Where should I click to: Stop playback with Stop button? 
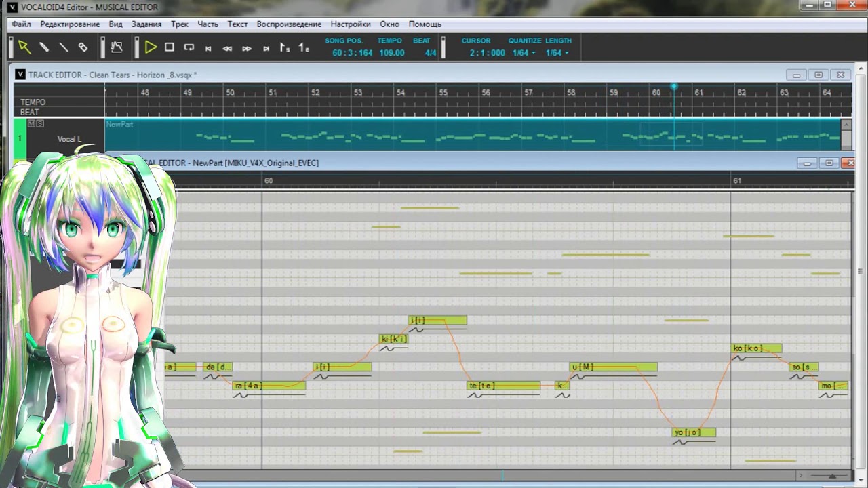tap(170, 47)
